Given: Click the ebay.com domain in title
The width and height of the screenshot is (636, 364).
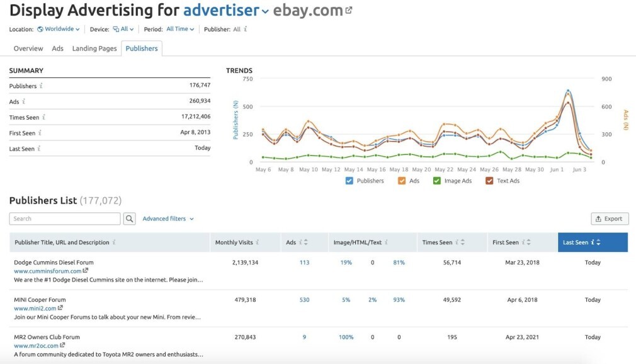Looking at the screenshot, I should click(308, 11).
